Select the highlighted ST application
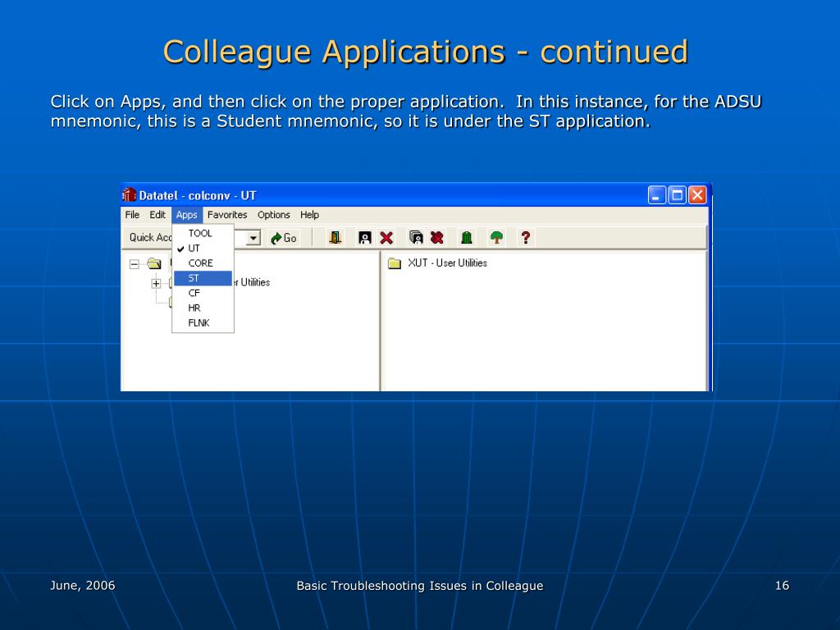Viewport: 840px width, 630px height. tap(203, 278)
